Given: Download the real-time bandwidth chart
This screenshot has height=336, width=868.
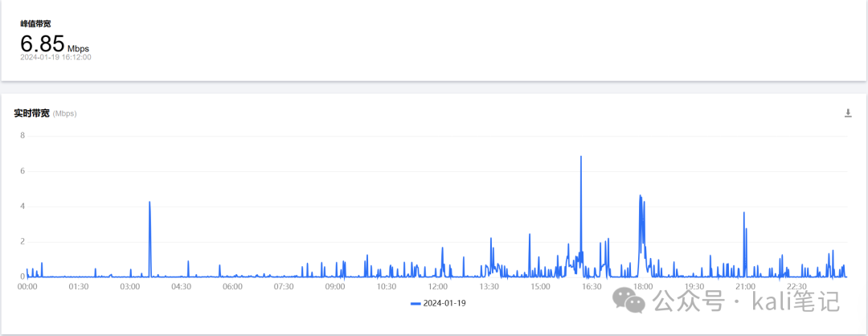Looking at the screenshot, I should coord(848,113).
